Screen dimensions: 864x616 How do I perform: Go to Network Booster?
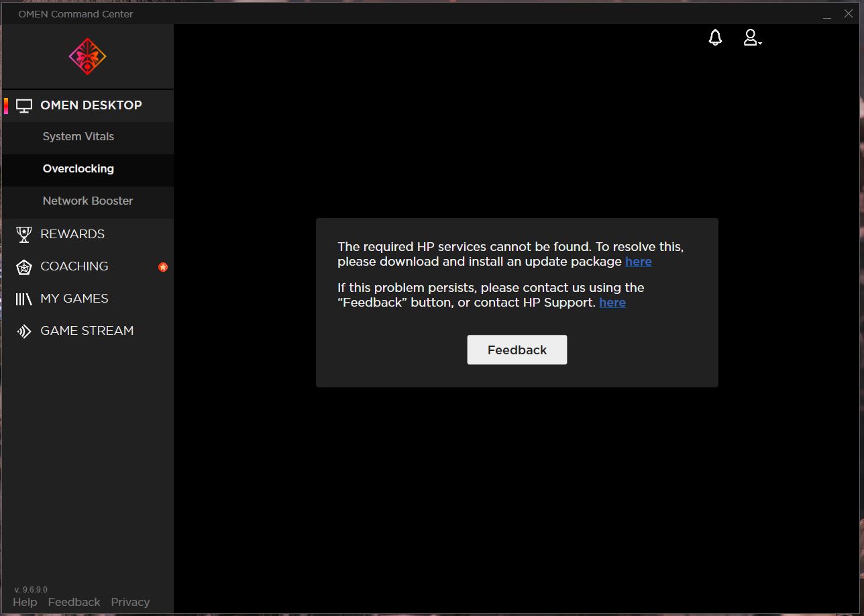(x=87, y=201)
